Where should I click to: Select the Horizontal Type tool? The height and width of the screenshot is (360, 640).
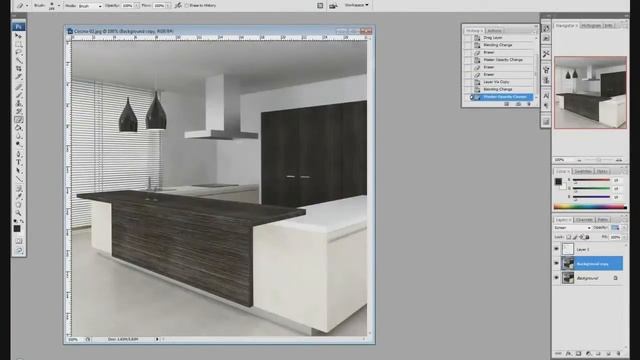point(18,162)
